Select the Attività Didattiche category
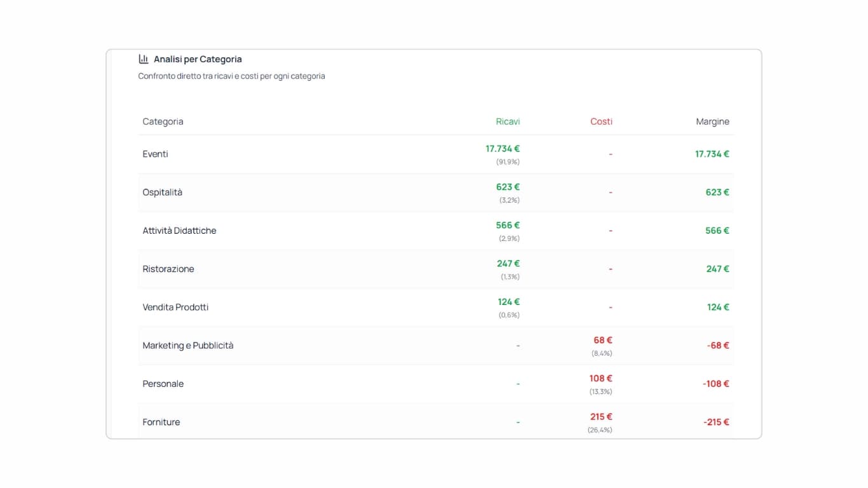The width and height of the screenshot is (868, 488). point(179,231)
